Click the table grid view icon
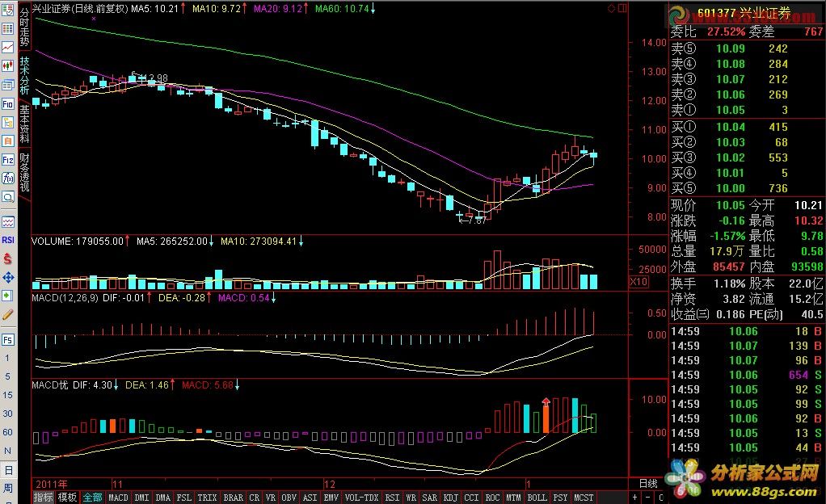826x504 pixels. (8, 29)
